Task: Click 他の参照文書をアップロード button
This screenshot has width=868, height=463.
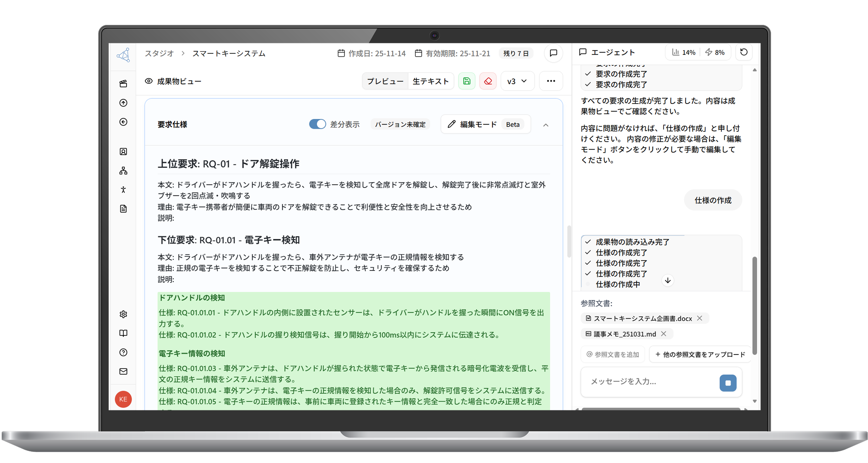Action: [x=700, y=354]
